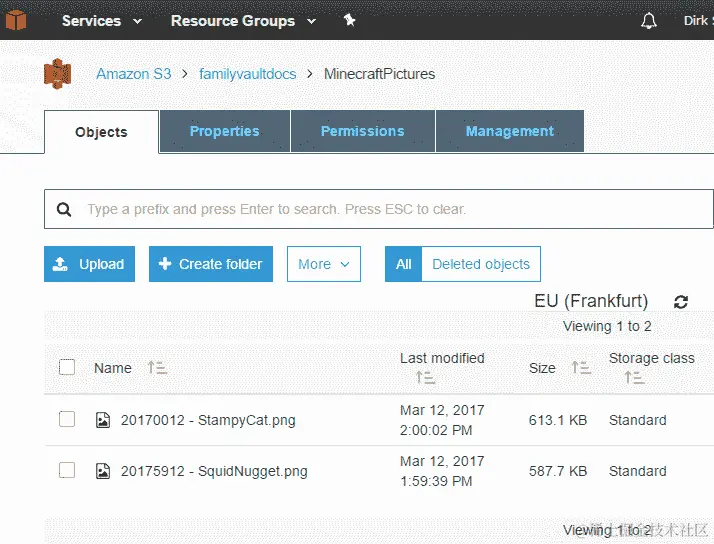This screenshot has height=544, width=714.
Task: Select the SquidNugget.png row checkbox
Action: (x=67, y=470)
